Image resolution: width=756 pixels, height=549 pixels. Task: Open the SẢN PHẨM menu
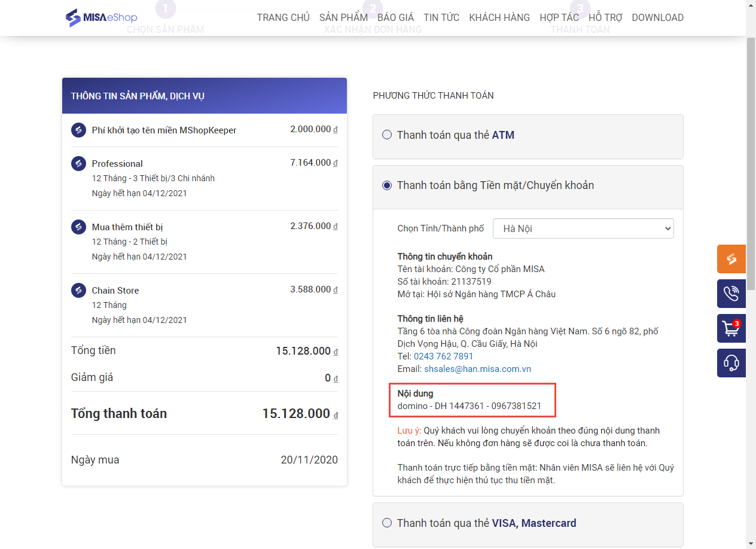343,18
